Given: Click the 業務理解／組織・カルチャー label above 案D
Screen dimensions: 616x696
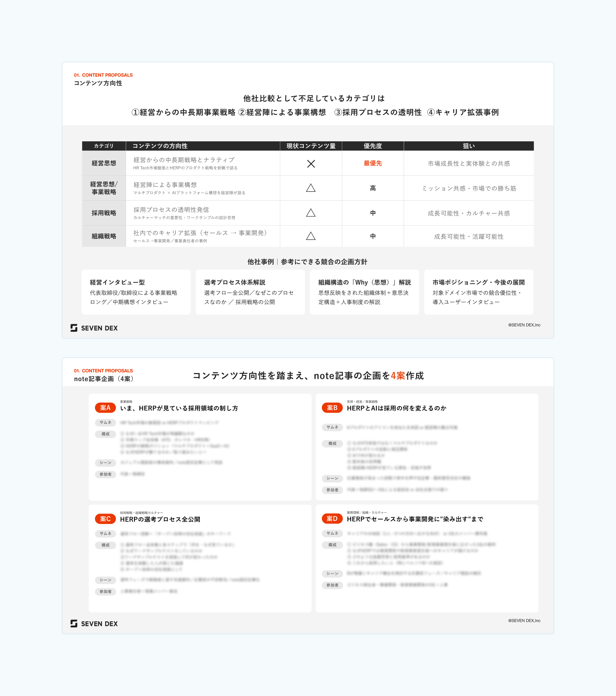Looking at the screenshot, I should [367, 513].
